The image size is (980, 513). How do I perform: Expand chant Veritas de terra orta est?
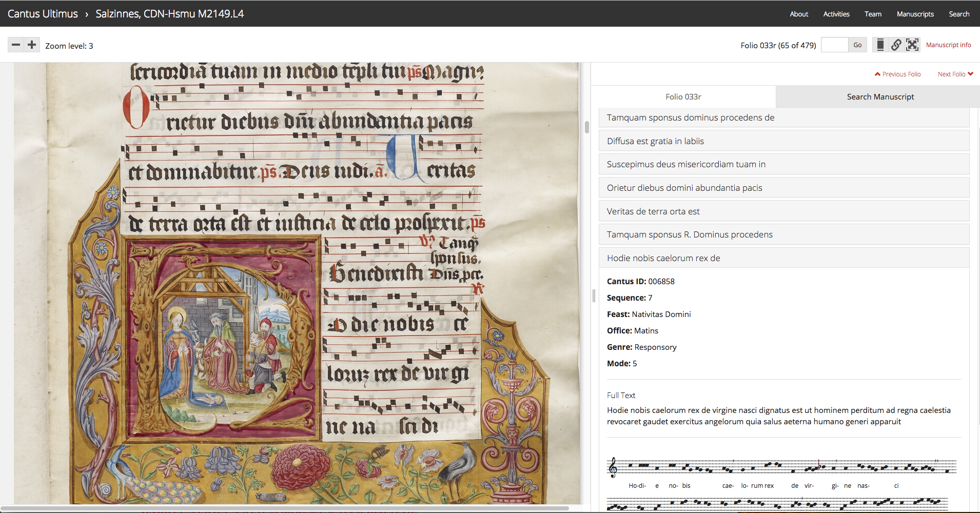[784, 211]
